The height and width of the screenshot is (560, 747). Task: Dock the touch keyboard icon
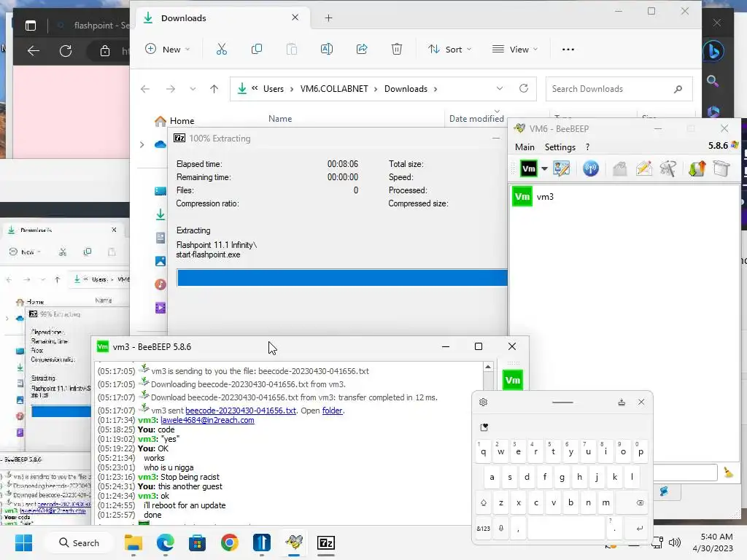pos(622,402)
